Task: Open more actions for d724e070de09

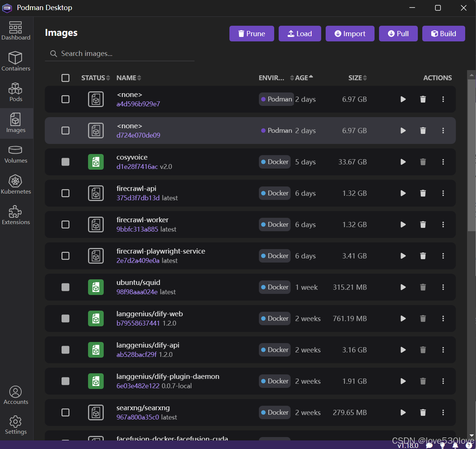Action: click(x=443, y=131)
